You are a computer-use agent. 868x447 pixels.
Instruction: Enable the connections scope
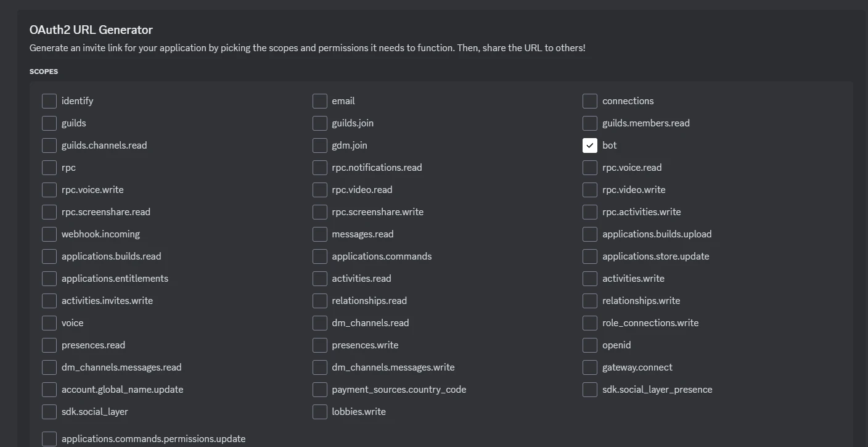pos(590,101)
